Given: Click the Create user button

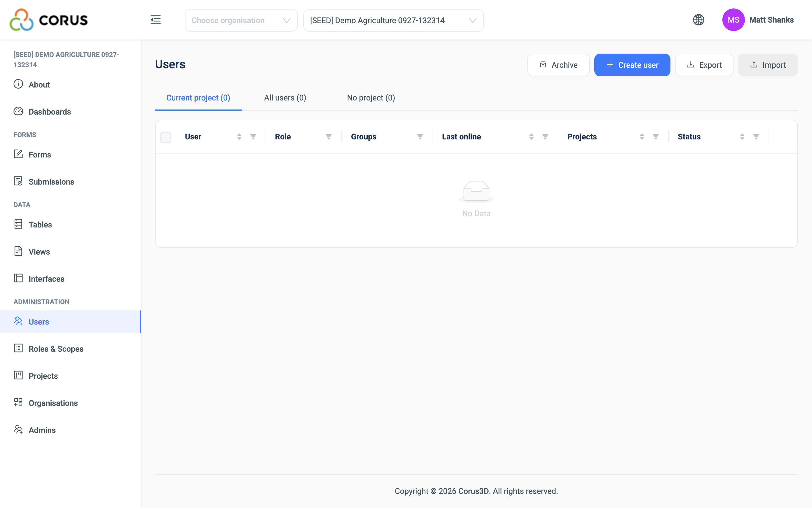Looking at the screenshot, I should 632,65.
